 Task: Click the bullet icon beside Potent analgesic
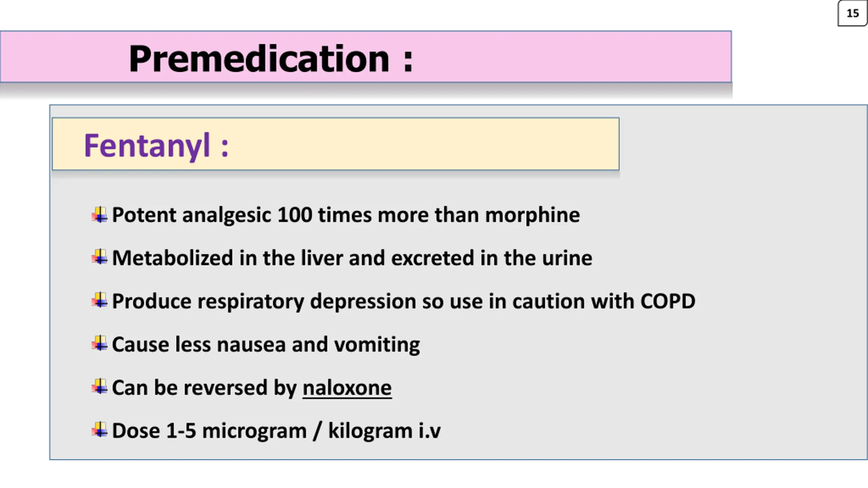point(100,215)
